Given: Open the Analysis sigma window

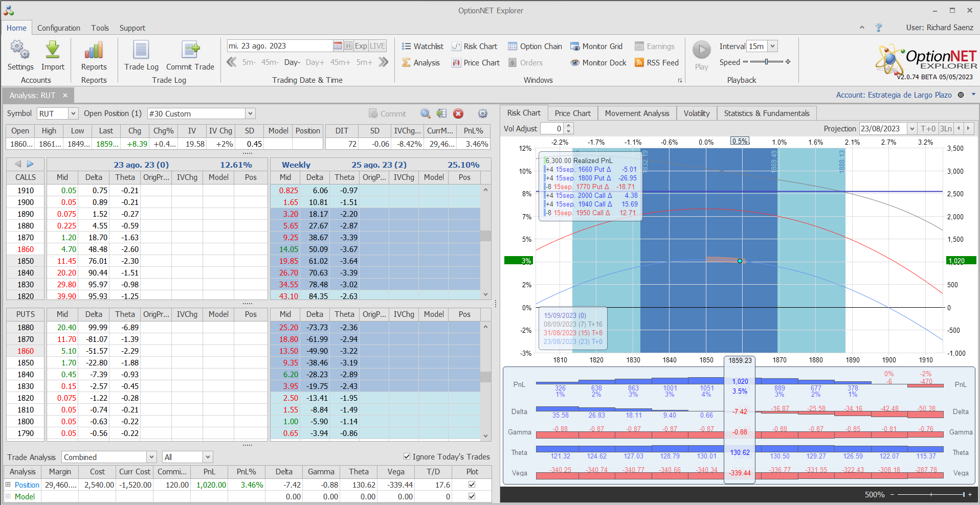Looking at the screenshot, I should click(421, 62).
